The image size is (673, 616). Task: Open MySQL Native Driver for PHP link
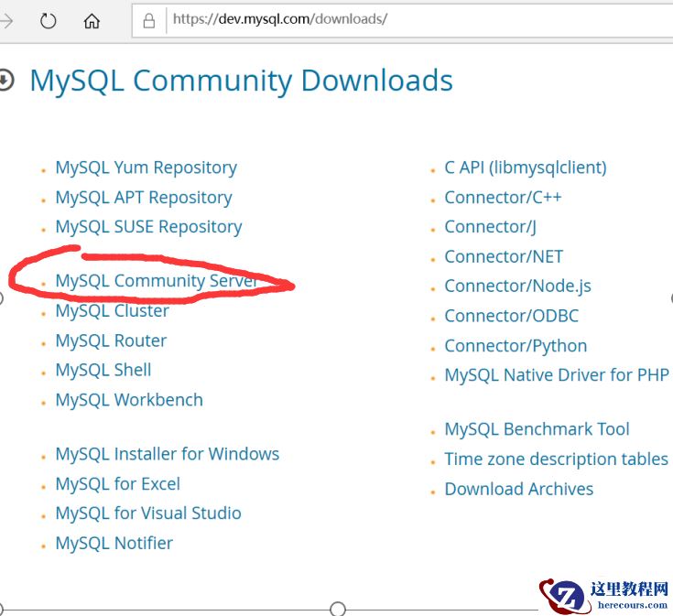(557, 375)
